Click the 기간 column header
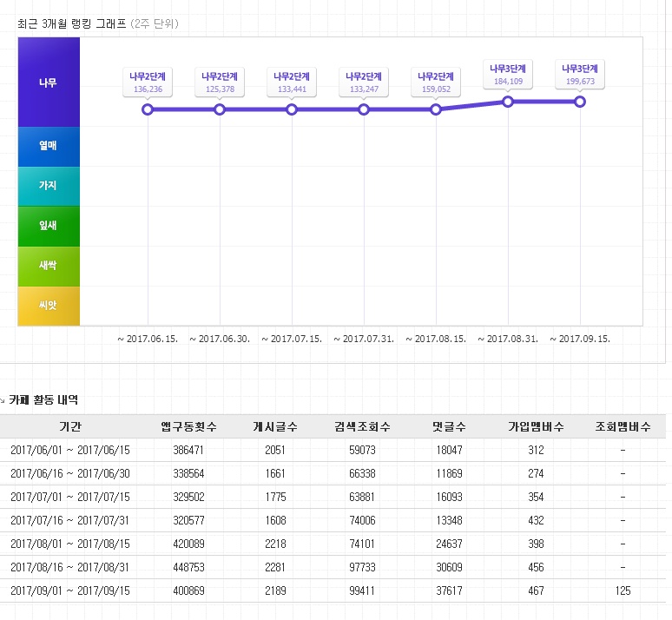The image size is (672, 620). click(70, 426)
